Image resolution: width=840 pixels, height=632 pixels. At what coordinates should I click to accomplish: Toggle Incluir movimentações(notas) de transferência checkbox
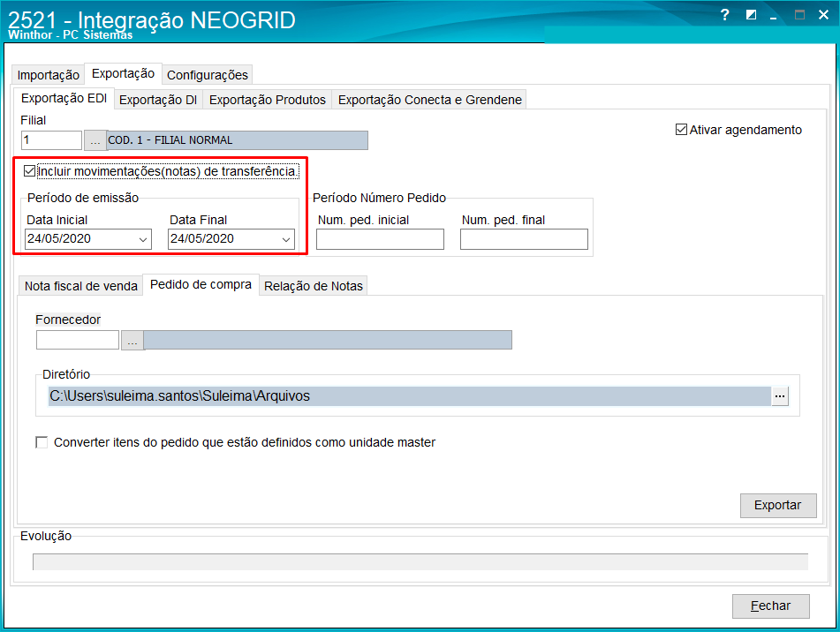(29, 171)
